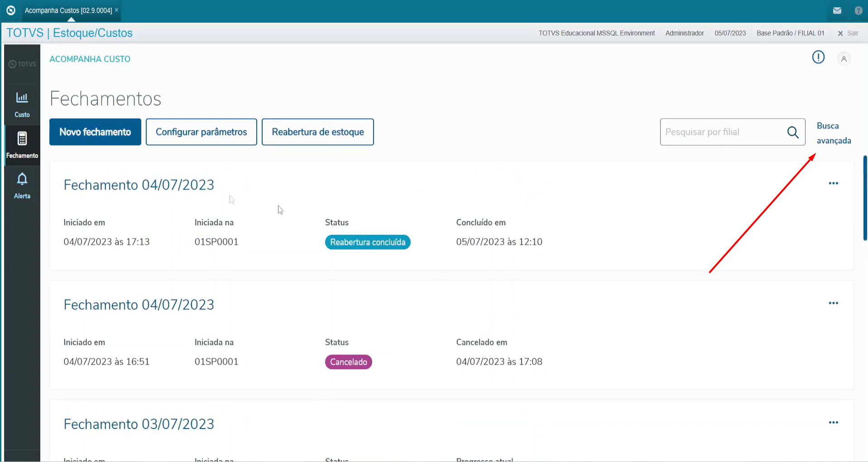
Task: Click the vertical scrollbar thumb
Action: tap(865, 198)
